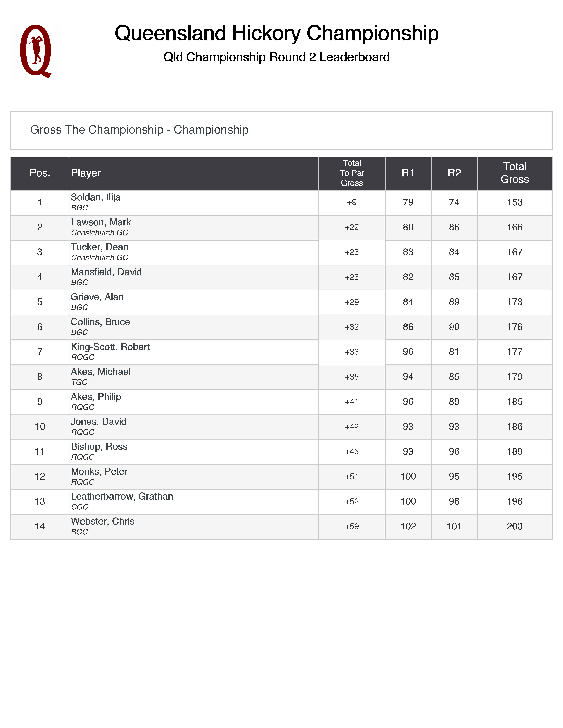
Task: Click the Gross The Championship section heading
Action: [x=139, y=130]
